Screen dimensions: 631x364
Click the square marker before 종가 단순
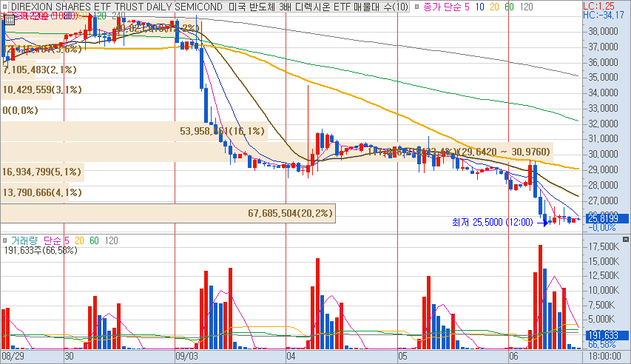click(416, 7)
